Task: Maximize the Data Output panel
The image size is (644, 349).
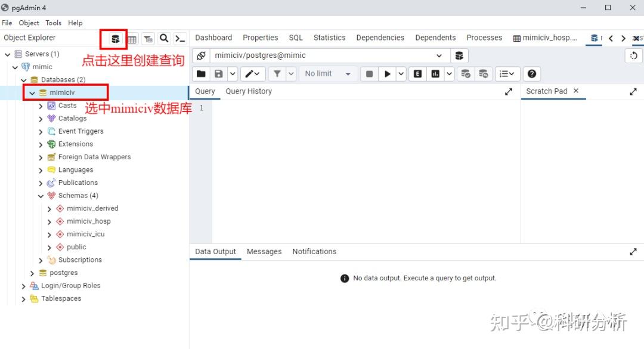Action: pos(633,252)
